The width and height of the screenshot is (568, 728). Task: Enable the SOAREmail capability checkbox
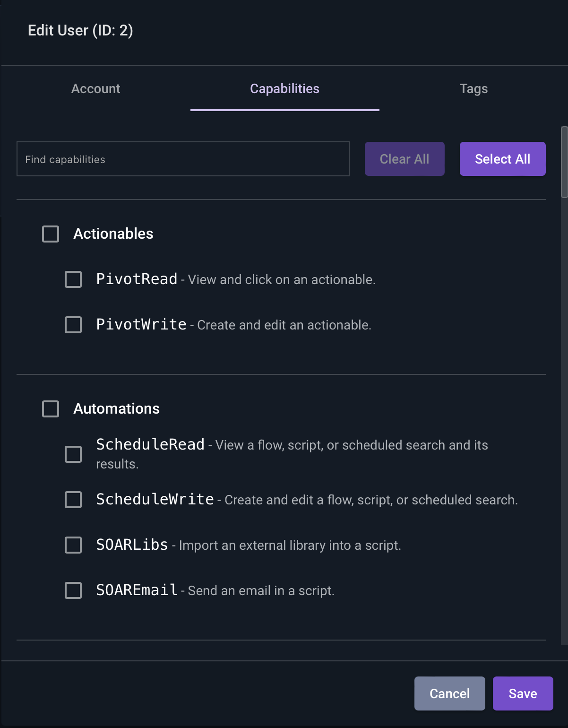73,590
